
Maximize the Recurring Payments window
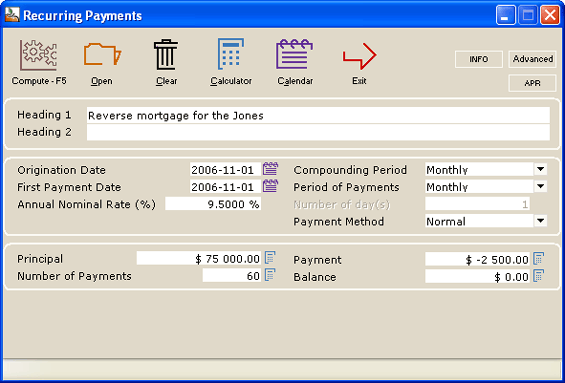[x=528, y=15]
